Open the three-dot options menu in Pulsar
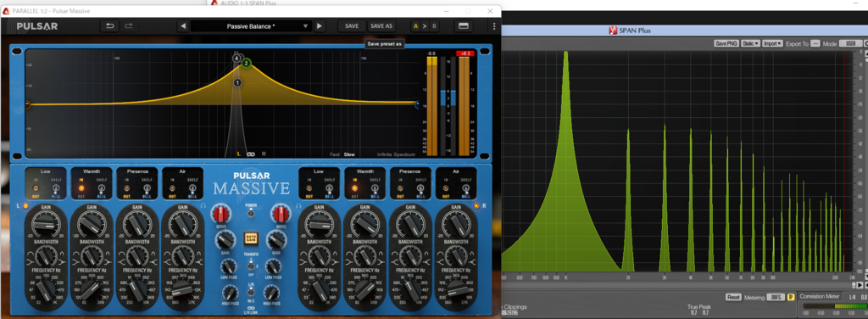868x319 pixels. 494,26
